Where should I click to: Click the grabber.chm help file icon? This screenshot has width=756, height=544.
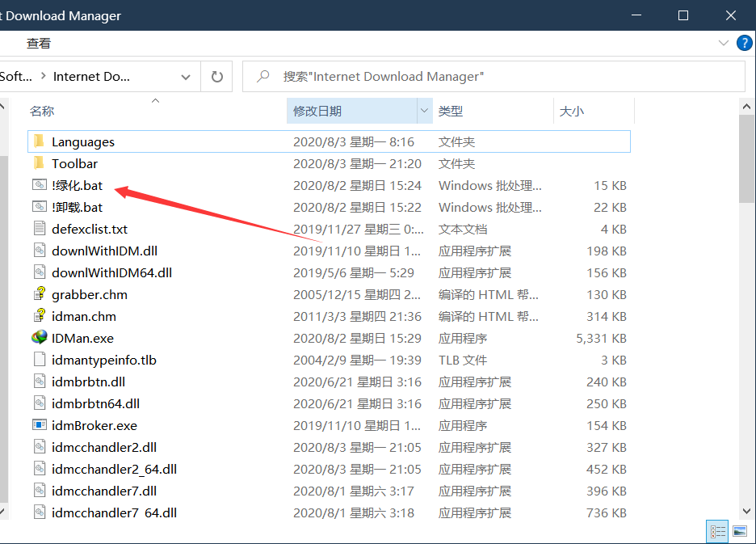(x=39, y=293)
